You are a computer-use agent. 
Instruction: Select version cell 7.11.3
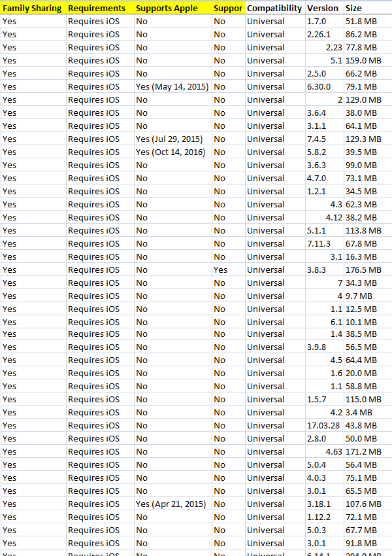324,243
